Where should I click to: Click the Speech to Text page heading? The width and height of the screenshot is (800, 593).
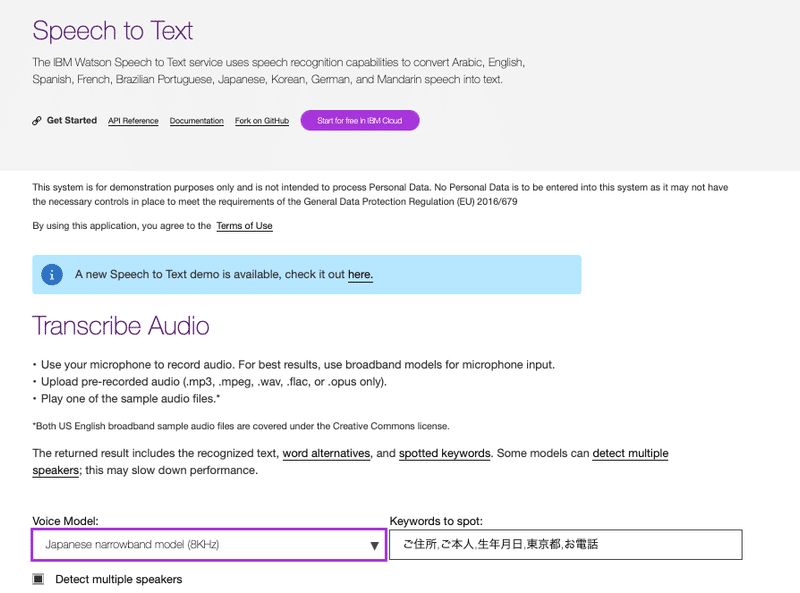pos(113,30)
